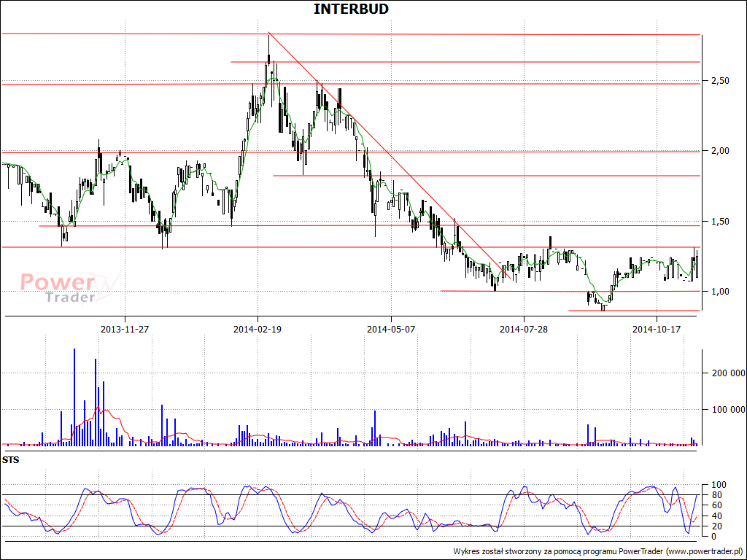Click the 1,00 price axis label
Image resolution: width=747 pixels, height=560 pixels.
click(x=720, y=292)
